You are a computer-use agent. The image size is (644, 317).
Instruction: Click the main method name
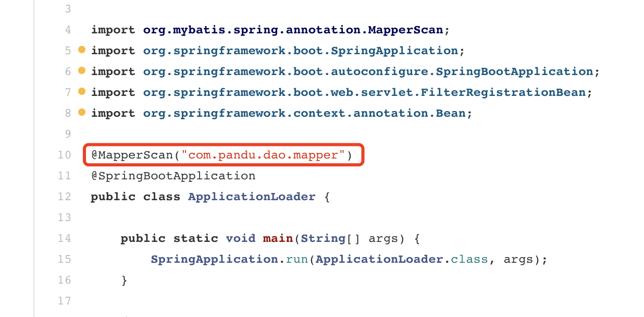pyautogui.click(x=278, y=238)
